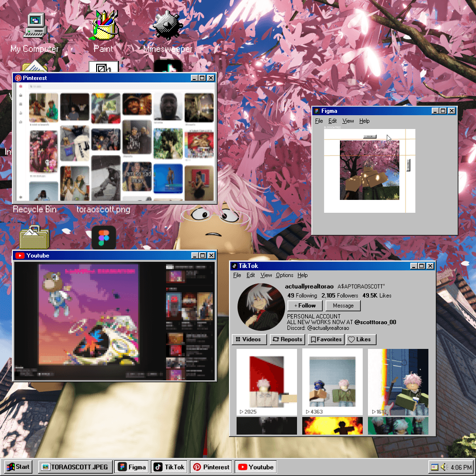Screen dimensions: 476x476
Task: Open TikTok View menu
Action: pos(266,275)
